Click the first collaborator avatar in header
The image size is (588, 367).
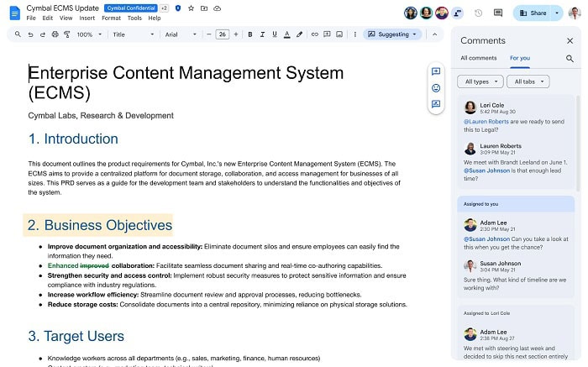[411, 13]
